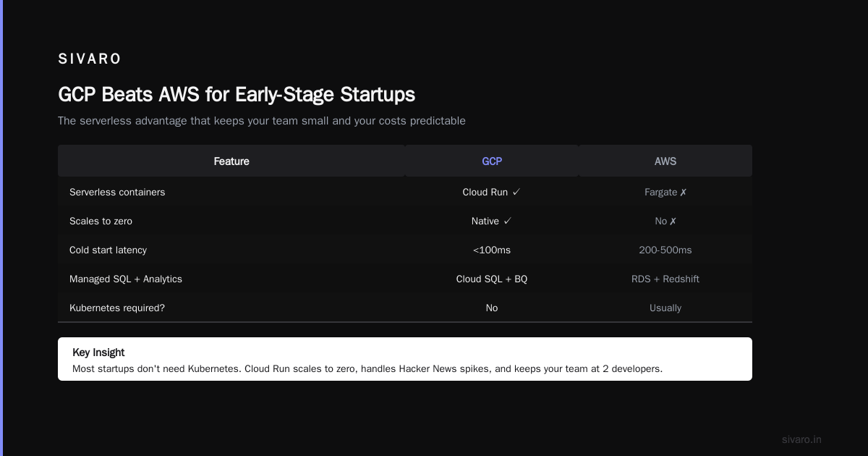The height and width of the screenshot is (456, 868).
Task: Click the 'Cloud SQL + BQ' cell
Action: click(492, 279)
